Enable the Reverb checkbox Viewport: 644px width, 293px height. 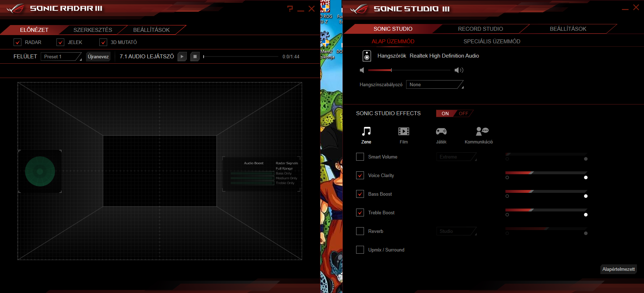pyautogui.click(x=360, y=231)
